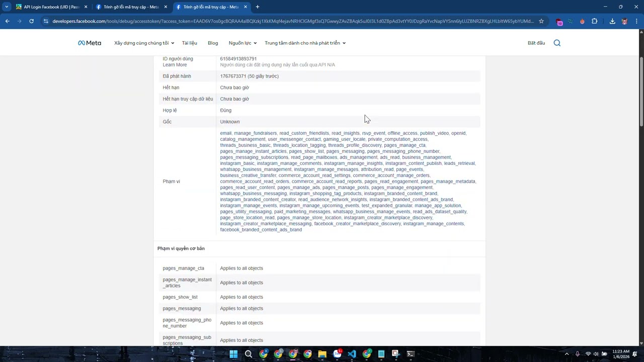Open the volume tray icon
The width and height of the screenshot is (644, 362).
coord(596,354)
